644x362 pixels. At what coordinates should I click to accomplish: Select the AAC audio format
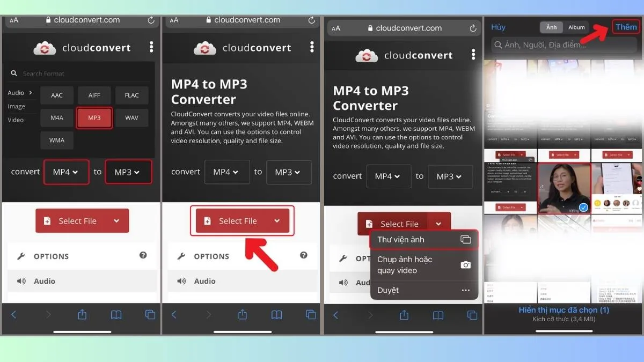57,95
